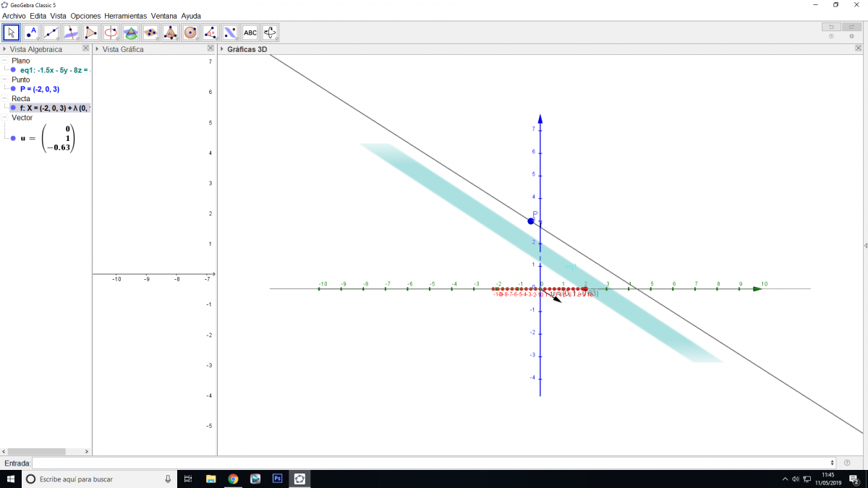Select the Pyramid tool
The width and height of the screenshot is (868, 488).
pyautogui.click(x=170, y=33)
